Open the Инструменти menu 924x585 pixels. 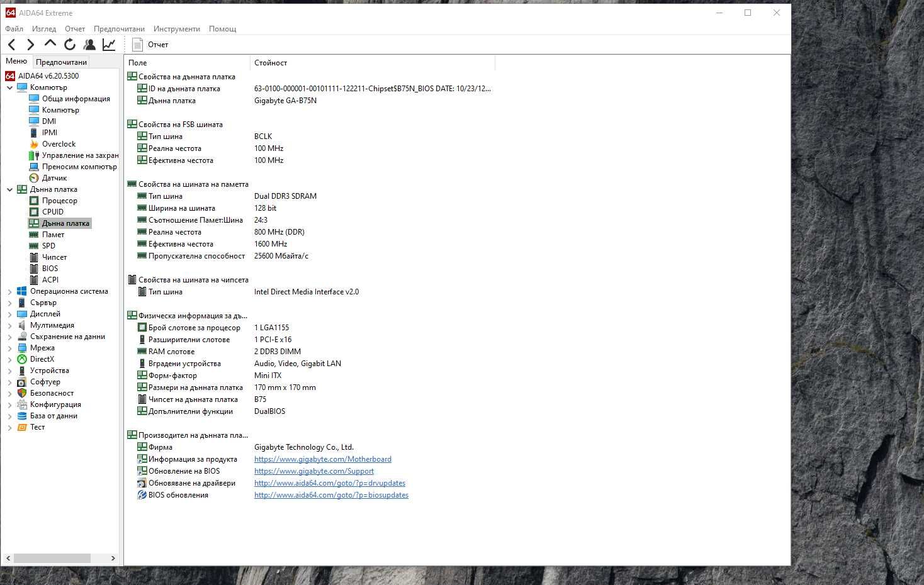point(177,29)
